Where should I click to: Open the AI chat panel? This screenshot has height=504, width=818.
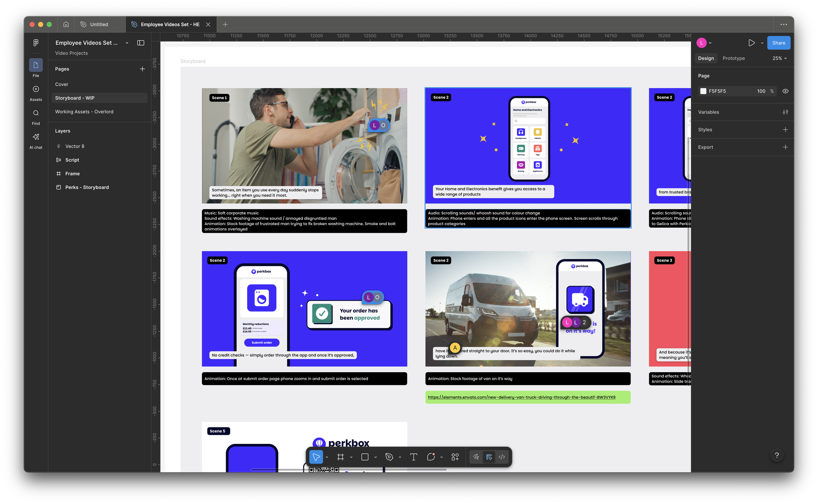point(36,141)
